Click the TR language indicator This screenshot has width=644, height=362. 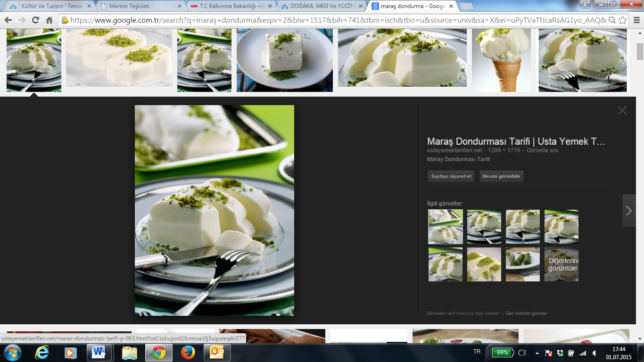pos(477,352)
